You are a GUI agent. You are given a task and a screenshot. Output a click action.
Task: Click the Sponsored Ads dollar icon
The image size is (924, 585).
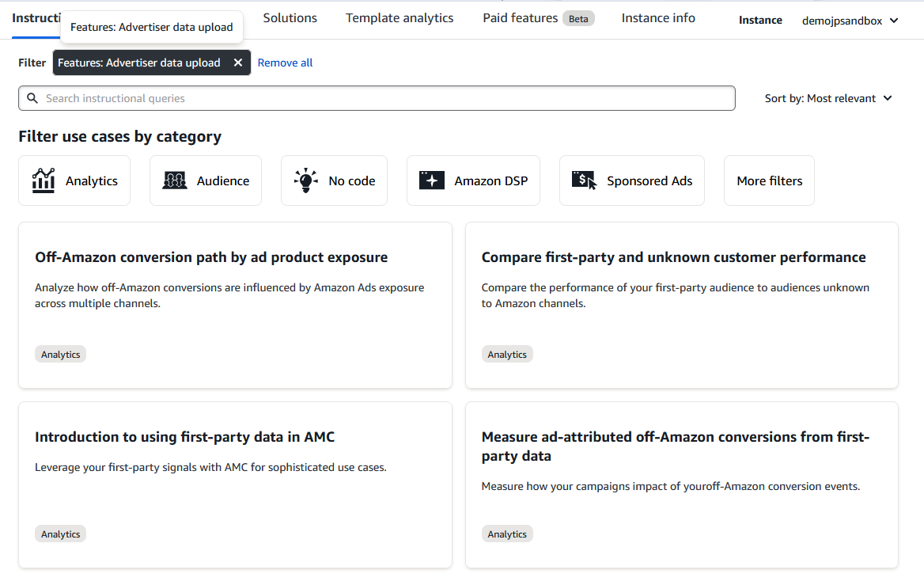coord(584,180)
